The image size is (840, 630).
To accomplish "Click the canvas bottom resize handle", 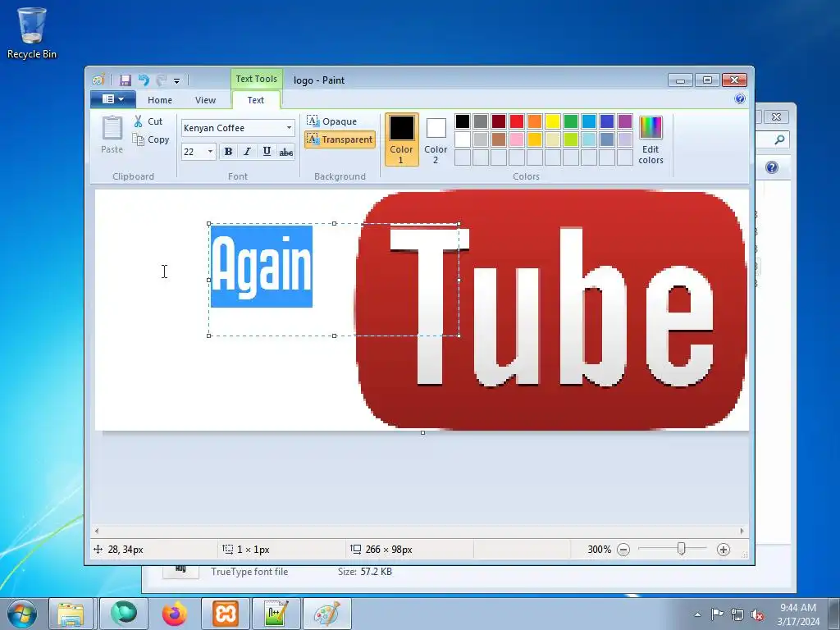I will point(422,433).
